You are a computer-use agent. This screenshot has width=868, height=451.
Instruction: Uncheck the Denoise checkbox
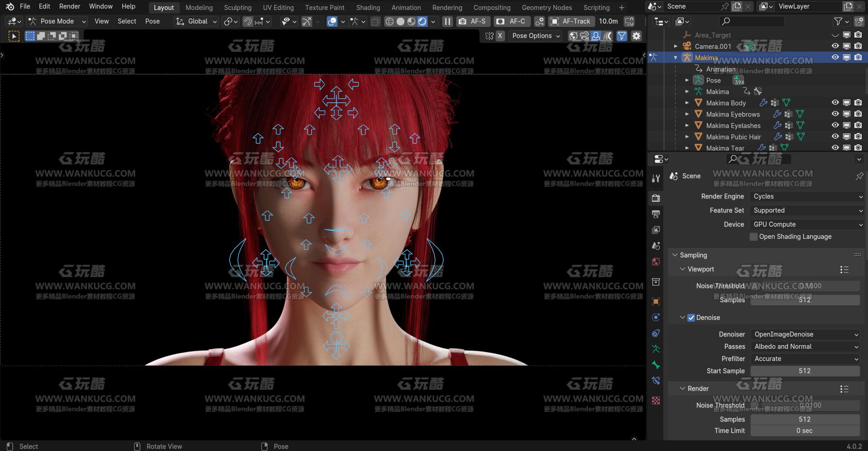[x=691, y=318]
